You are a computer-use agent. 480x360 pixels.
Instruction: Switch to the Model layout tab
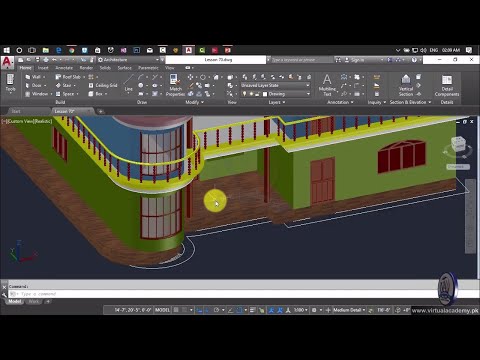tap(15, 302)
